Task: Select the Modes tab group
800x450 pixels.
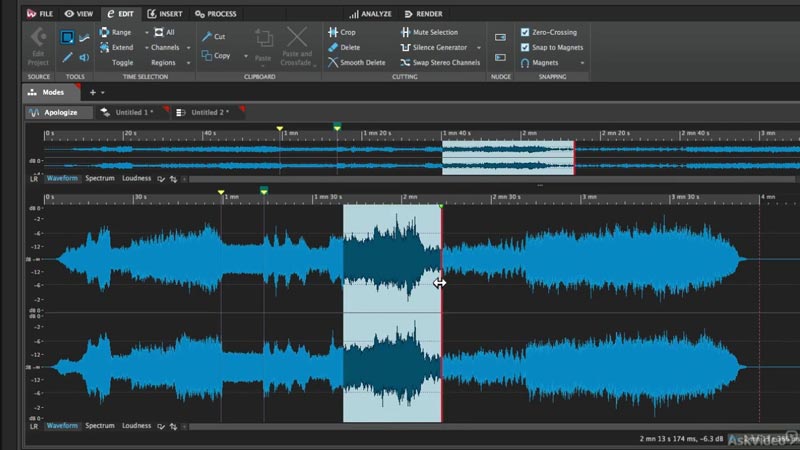Action: [51, 92]
